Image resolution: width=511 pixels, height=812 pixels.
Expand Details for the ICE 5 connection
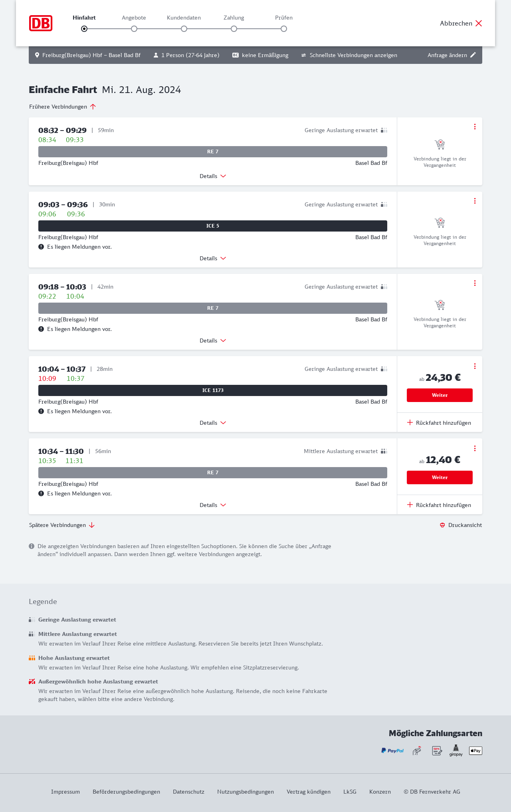[x=213, y=258]
